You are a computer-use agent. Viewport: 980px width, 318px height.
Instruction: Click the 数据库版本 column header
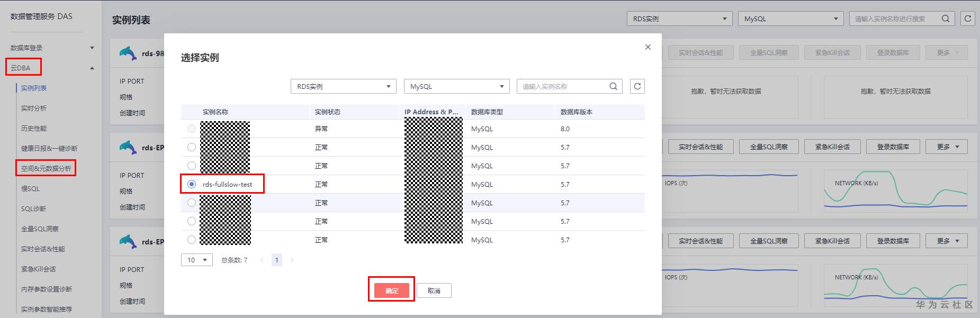(x=577, y=112)
